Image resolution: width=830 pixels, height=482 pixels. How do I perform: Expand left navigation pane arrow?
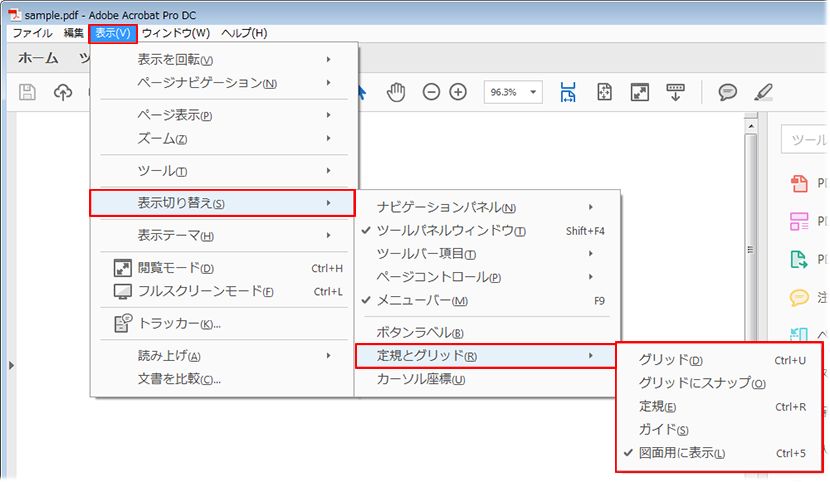pos(12,365)
